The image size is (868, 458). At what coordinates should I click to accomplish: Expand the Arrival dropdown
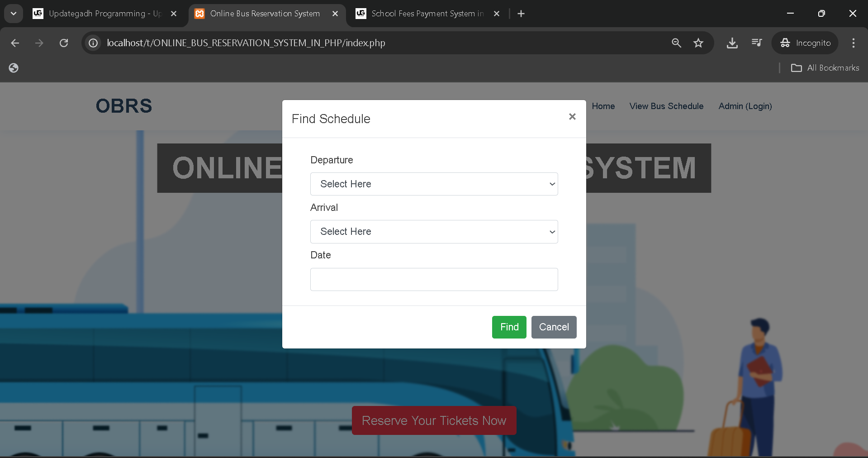(x=434, y=232)
